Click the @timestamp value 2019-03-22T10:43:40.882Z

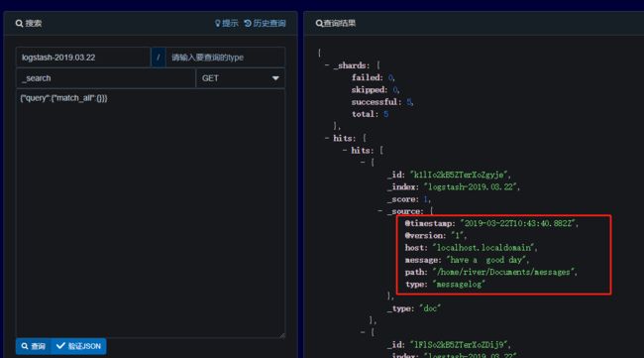518,223
